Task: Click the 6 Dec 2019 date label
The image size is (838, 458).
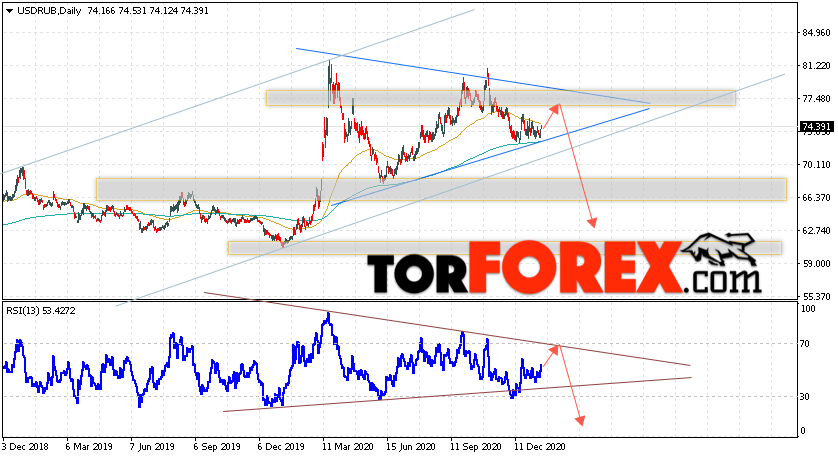Action: [282, 446]
